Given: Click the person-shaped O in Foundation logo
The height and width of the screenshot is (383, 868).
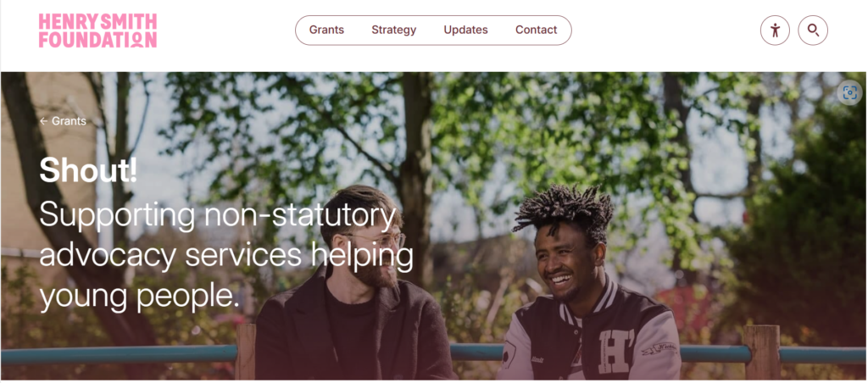Looking at the screenshot, I should pos(136,39).
